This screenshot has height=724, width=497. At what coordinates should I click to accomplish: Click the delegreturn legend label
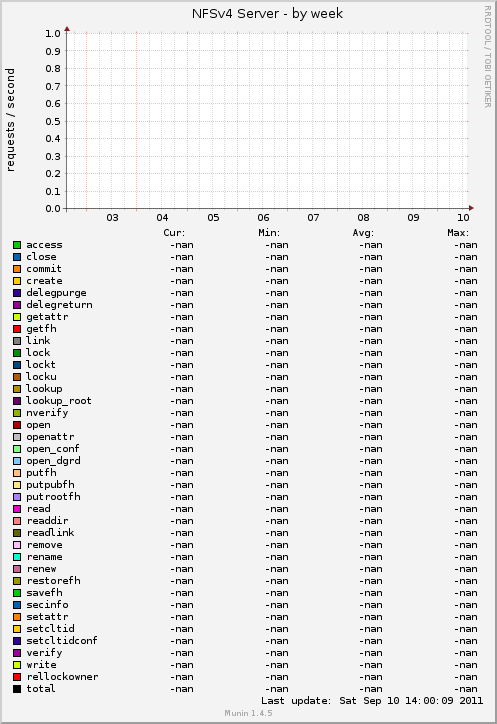(x=59, y=305)
